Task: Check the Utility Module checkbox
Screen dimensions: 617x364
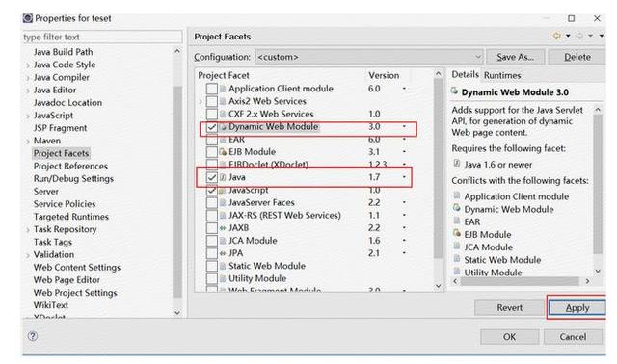Action: click(x=212, y=278)
